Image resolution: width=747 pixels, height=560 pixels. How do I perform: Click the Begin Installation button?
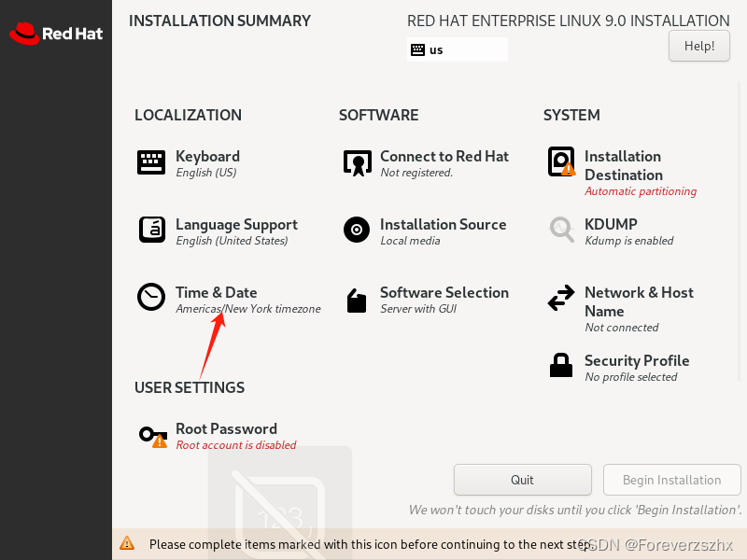click(671, 480)
